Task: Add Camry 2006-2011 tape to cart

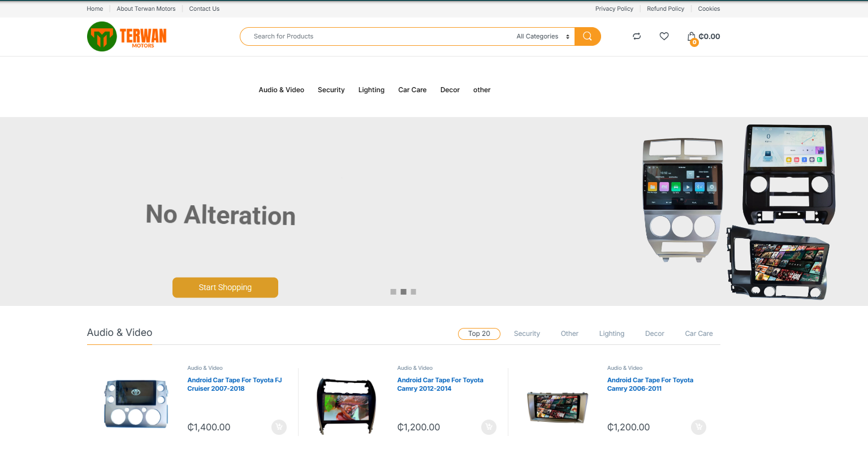Action: pyautogui.click(x=698, y=427)
